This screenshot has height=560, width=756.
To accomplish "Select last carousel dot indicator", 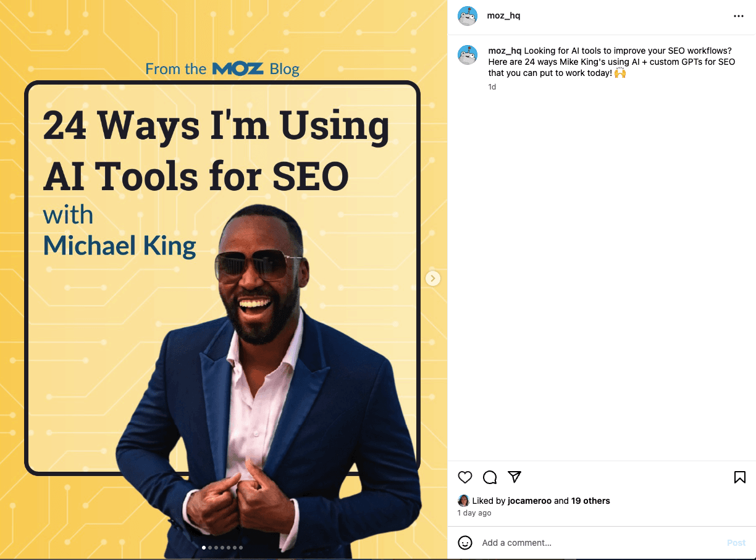I will [241, 548].
